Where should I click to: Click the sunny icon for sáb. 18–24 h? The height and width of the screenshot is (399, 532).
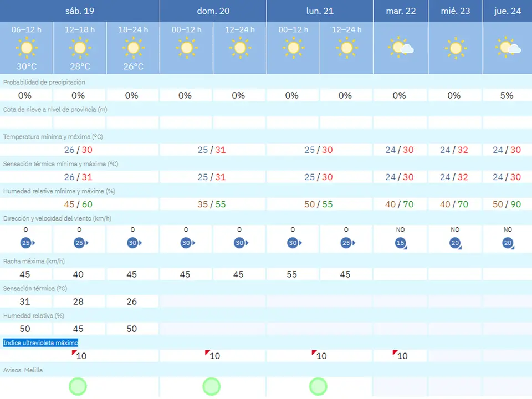(x=134, y=48)
